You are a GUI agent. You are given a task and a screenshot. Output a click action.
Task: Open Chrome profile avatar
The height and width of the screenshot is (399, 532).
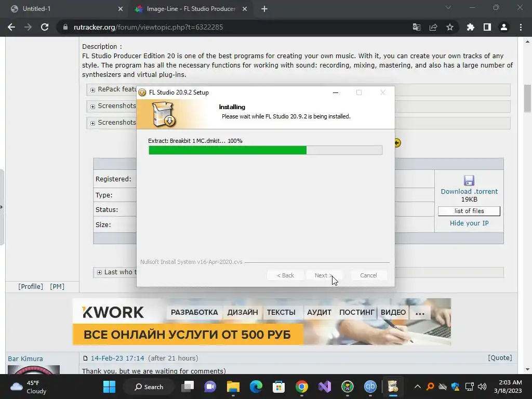(504, 27)
